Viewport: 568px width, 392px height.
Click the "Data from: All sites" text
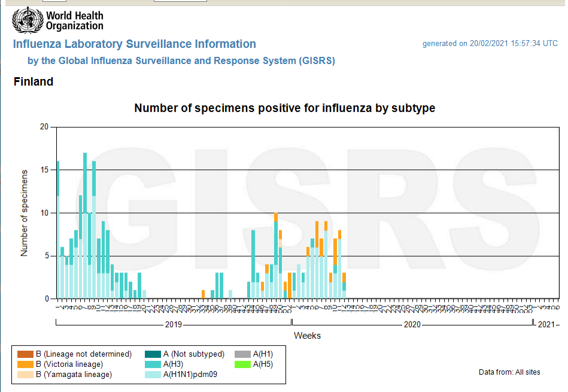509,372
